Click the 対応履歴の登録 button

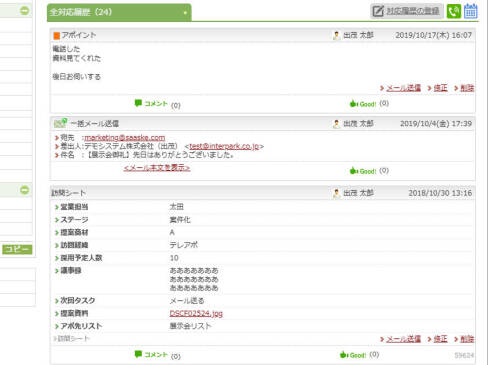407,11
